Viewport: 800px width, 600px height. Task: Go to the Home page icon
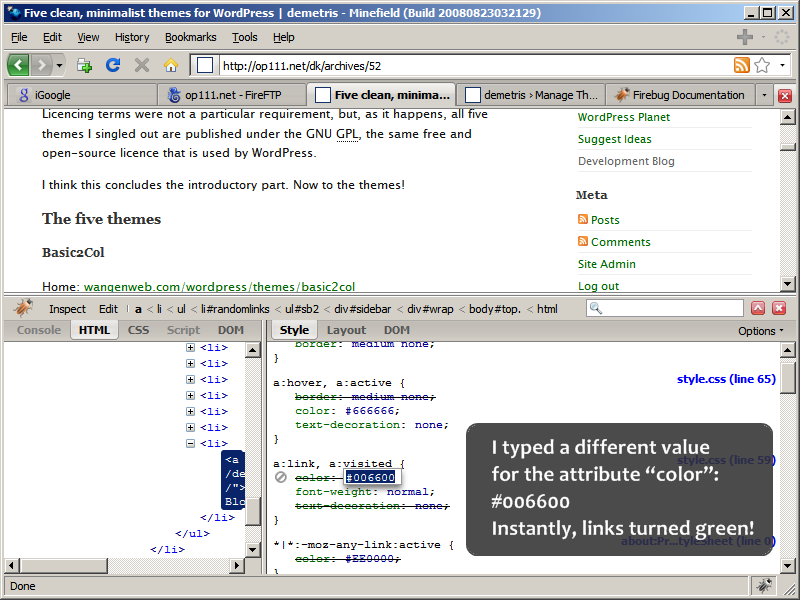point(171,65)
